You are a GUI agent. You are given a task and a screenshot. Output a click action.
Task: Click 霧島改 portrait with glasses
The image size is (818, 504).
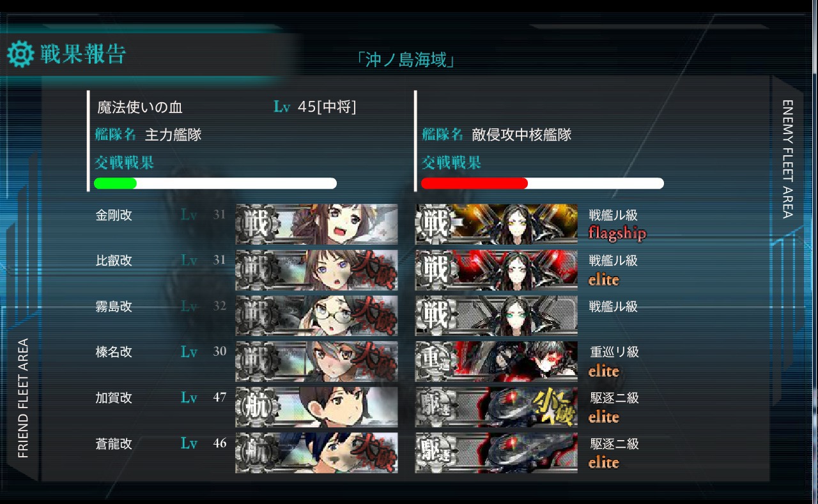point(316,316)
